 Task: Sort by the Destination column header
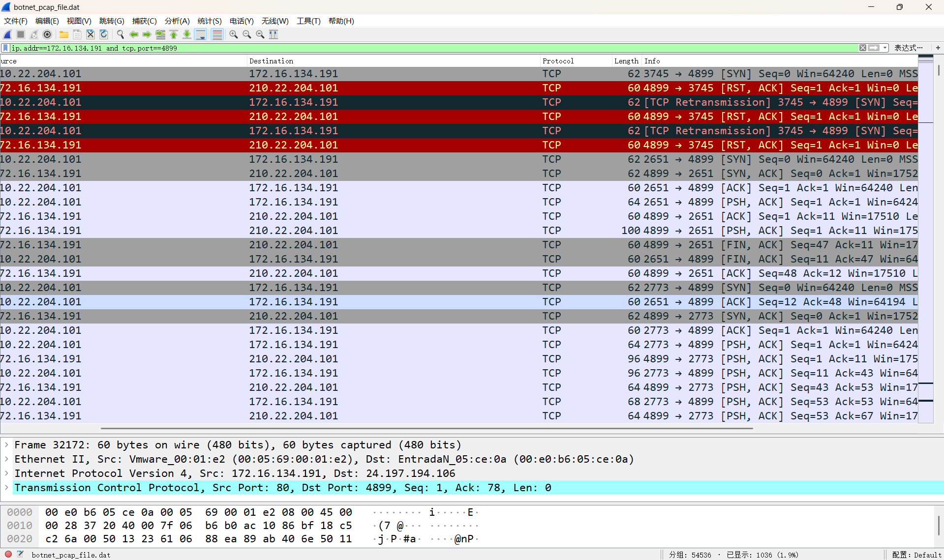point(394,61)
